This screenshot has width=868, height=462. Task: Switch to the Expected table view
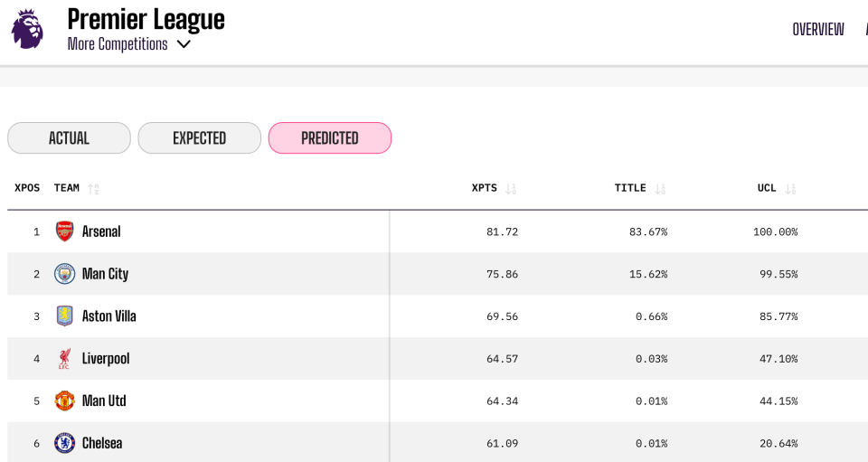[x=199, y=138]
